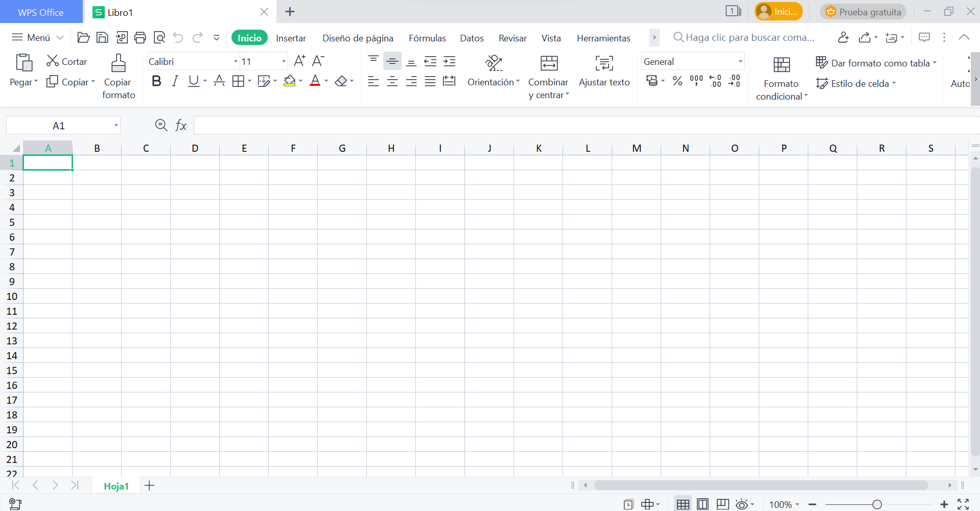Switch to page layout view in status bar

703,504
